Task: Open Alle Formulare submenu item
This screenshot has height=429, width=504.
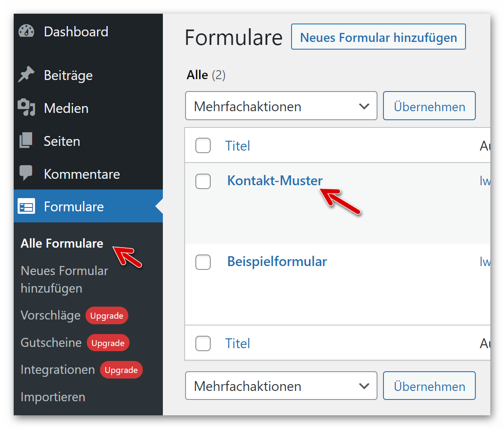Action: (x=62, y=243)
